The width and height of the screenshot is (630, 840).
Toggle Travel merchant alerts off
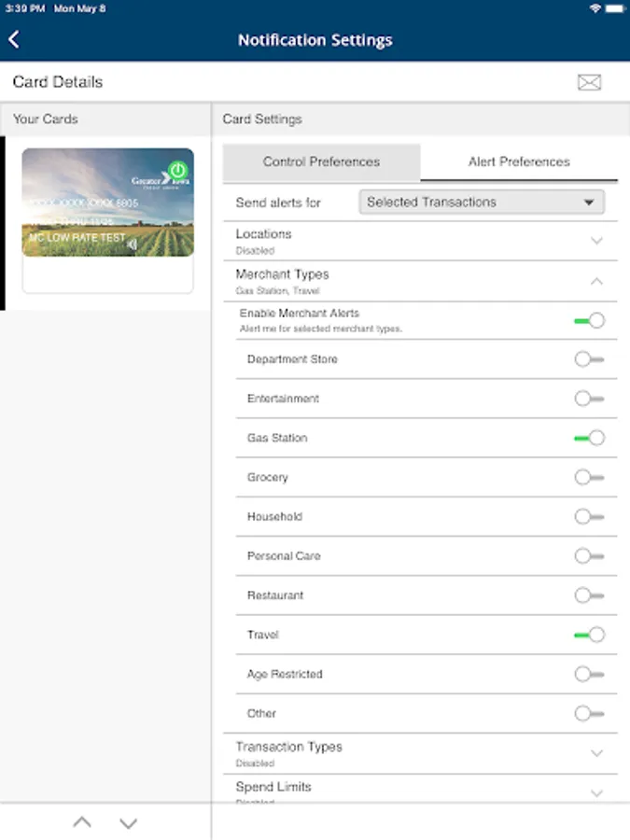(589, 635)
